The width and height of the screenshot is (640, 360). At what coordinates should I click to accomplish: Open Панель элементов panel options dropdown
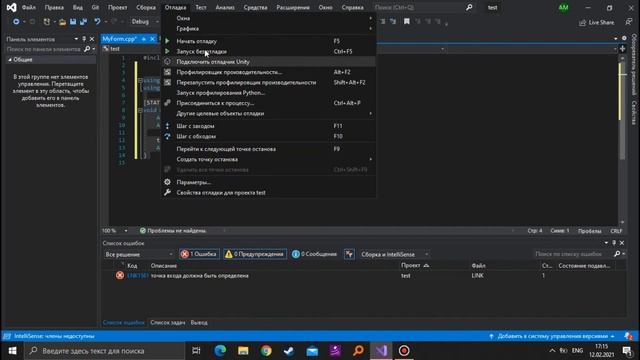76,39
